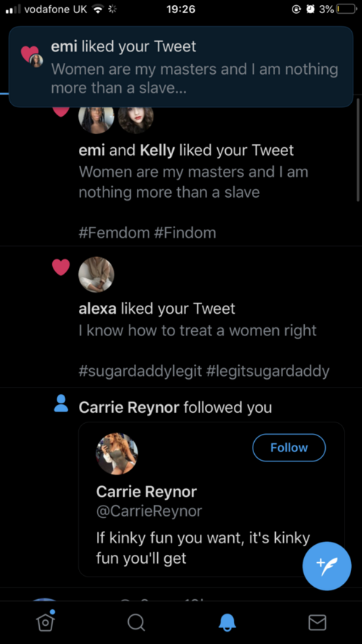362x644 pixels.
Task: Open the #sugardaddylegit hashtag
Action: coord(140,372)
